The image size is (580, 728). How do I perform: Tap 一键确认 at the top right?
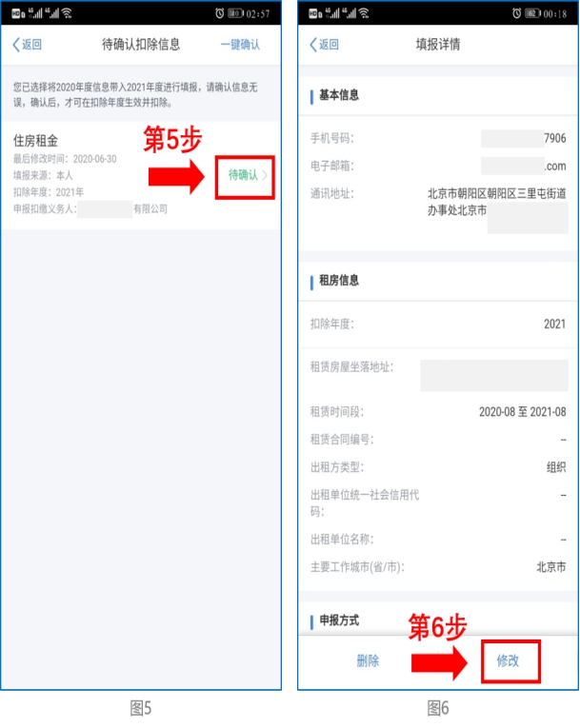240,45
